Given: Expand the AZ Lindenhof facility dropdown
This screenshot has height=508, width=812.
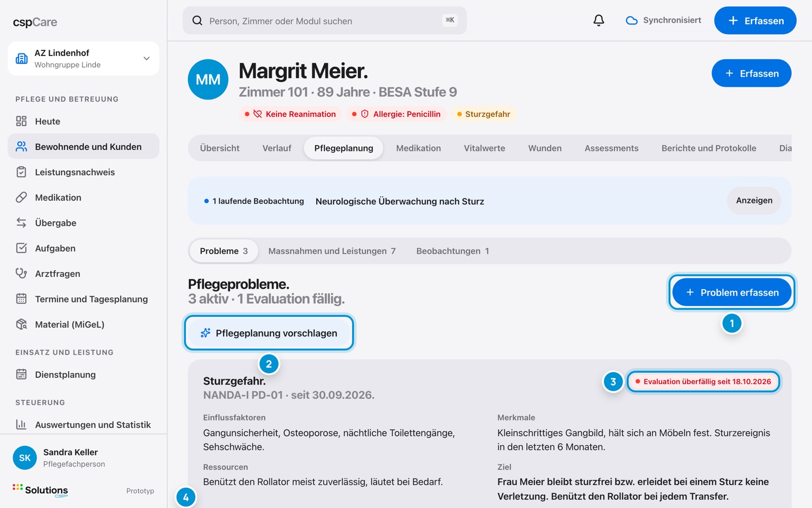Looking at the screenshot, I should pyautogui.click(x=147, y=58).
